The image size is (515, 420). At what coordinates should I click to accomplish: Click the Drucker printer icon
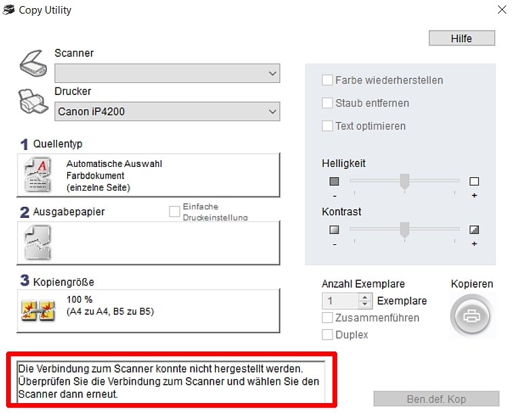[x=33, y=102]
